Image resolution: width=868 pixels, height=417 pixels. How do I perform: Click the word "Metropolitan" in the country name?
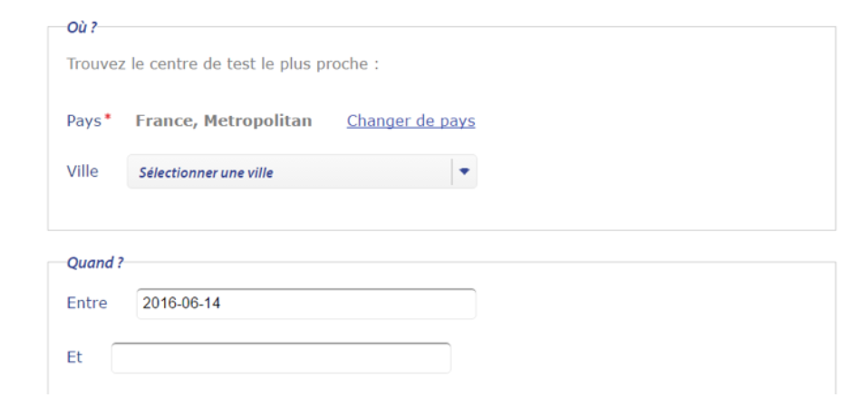pyautogui.click(x=265, y=121)
